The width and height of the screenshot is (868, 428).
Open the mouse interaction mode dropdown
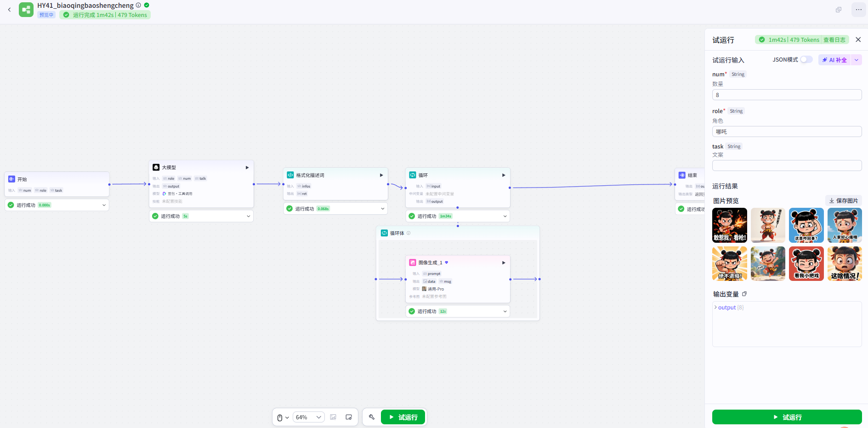click(283, 417)
